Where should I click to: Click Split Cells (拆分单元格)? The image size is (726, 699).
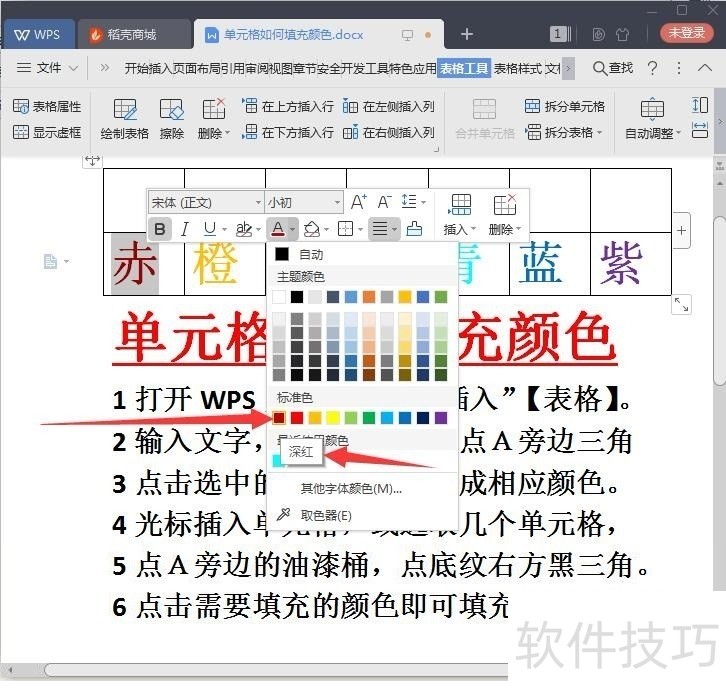pyautogui.click(x=565, y=106)
